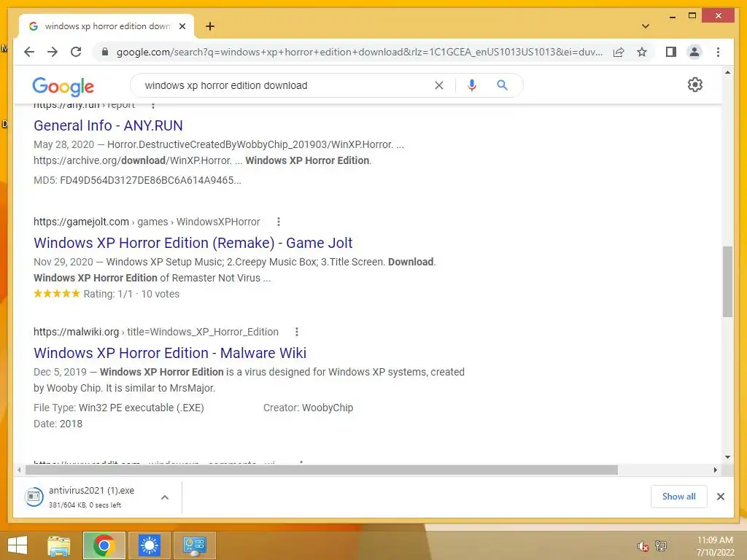Click the malwiki.org result URL
Screen dimensions: 747x560
point(156,332)
